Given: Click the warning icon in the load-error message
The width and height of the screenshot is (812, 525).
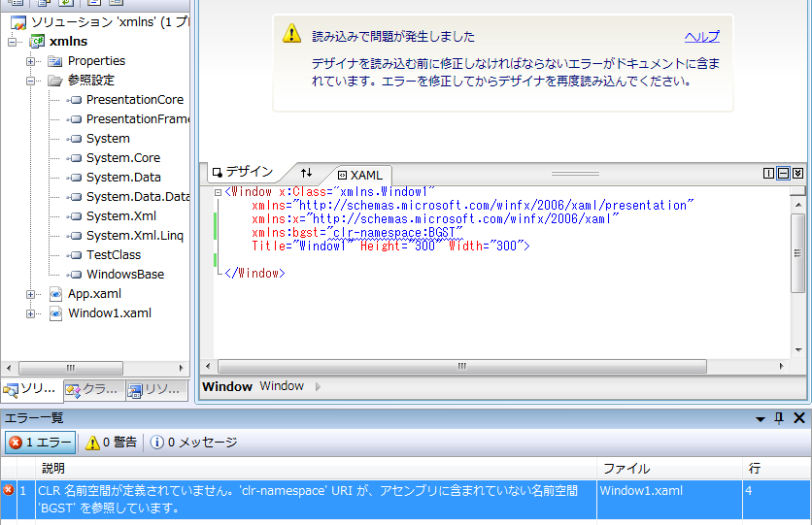Looking at the screenshot, I should (292, 34).
